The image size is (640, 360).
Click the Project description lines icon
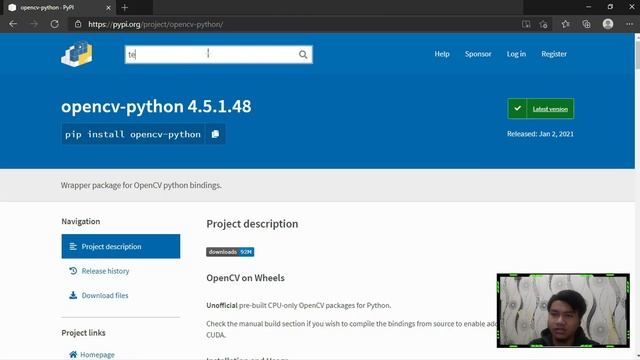[x=73, y=246]
